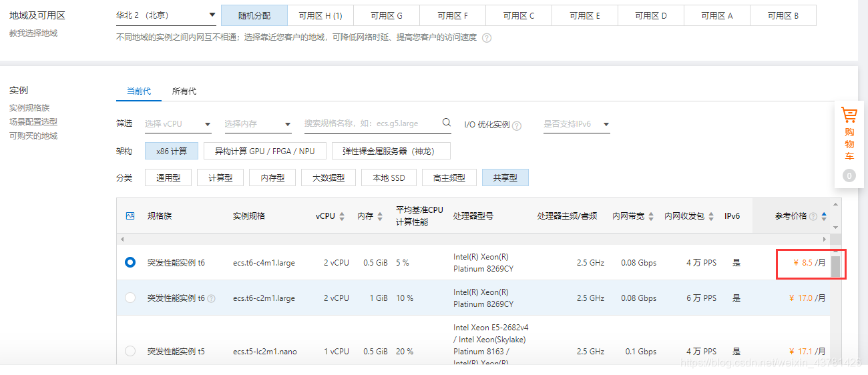868x375 pixels.
Task: Open 可购买的地域 link
Action: pos(33,135)
